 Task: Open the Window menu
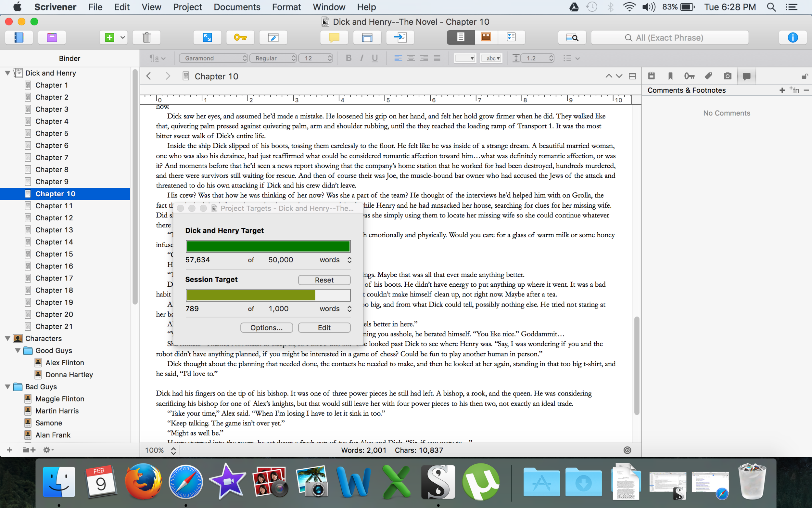[329, 7]
